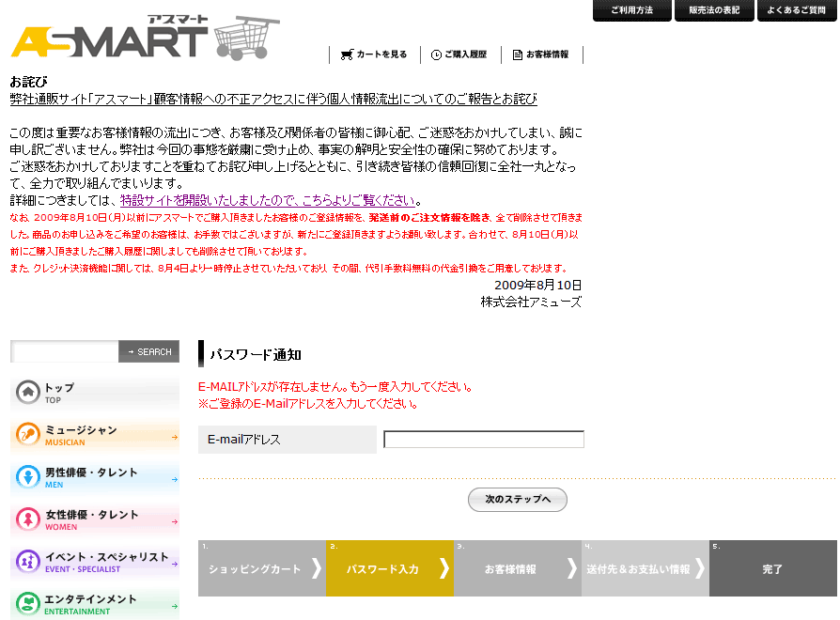The height and width of the screenshot is (620, 840).
Task: Click the arrow on the イベント・スペシャリスト row
Action: point(175,564)
